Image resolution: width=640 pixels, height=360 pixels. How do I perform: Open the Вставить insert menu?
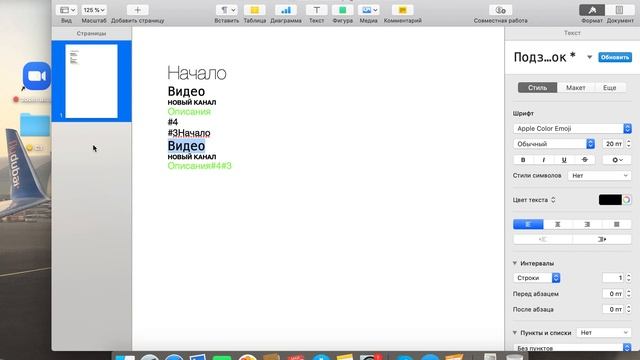[227, 10]
